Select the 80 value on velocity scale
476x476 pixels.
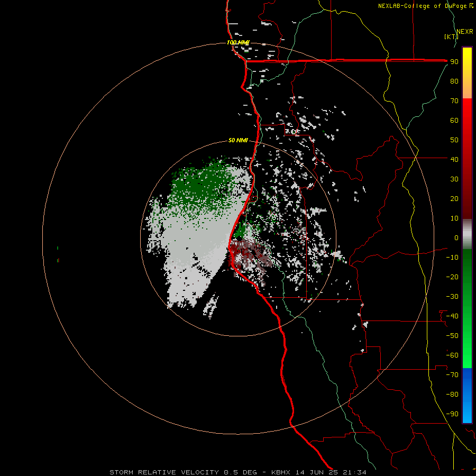click(x=454, y=81)
